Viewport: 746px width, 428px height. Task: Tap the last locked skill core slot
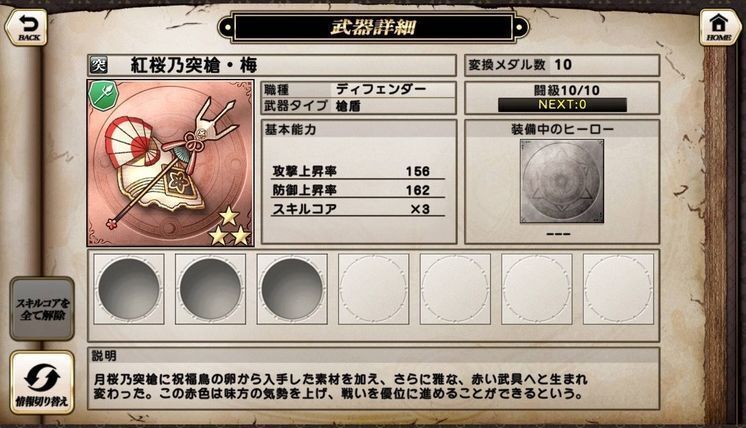pyautogui.click(x=618, y=289)
